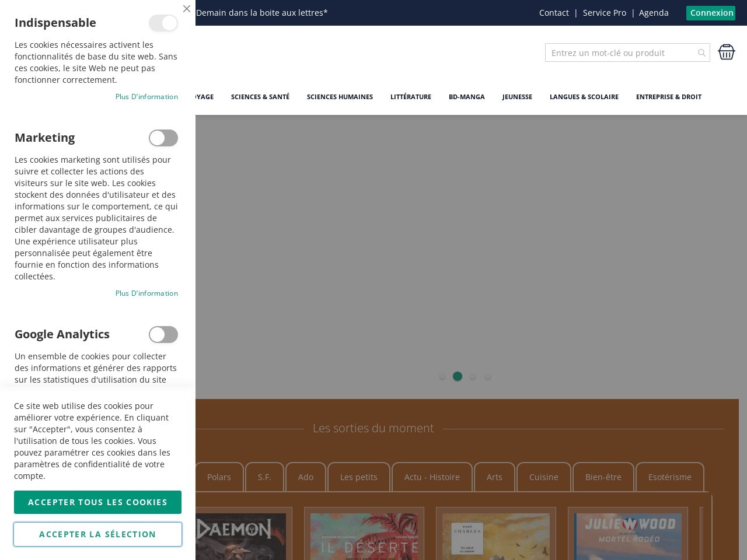This screenshot has width=747, height=560.
Task: Switch to the Actu - Histoire tab
Action: tap(432, 477)
